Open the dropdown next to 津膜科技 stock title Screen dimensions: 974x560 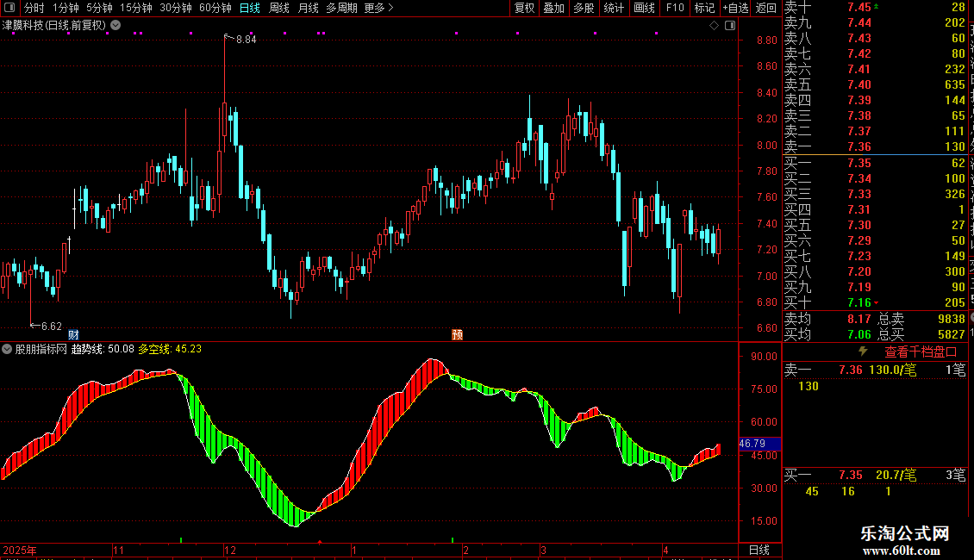pos(116,25)
